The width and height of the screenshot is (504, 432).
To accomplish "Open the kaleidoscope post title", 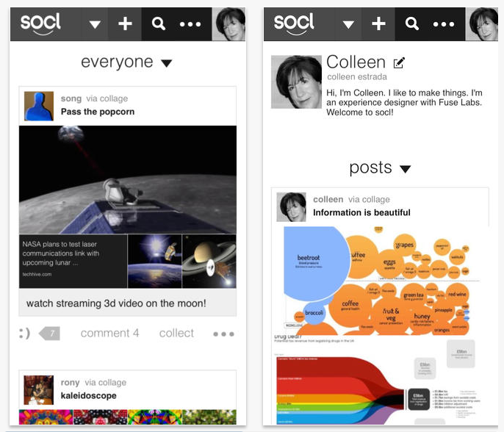I will tap(88, 396).
